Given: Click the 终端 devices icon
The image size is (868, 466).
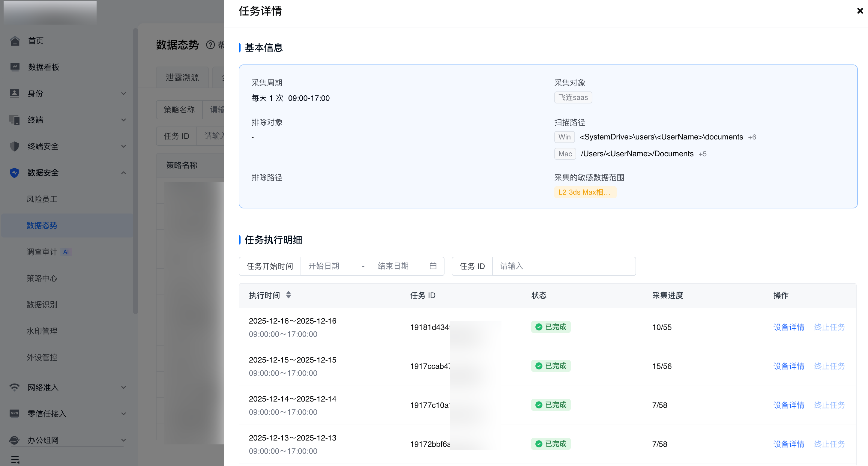Looking at the screenshot, I should coord(14,120).
